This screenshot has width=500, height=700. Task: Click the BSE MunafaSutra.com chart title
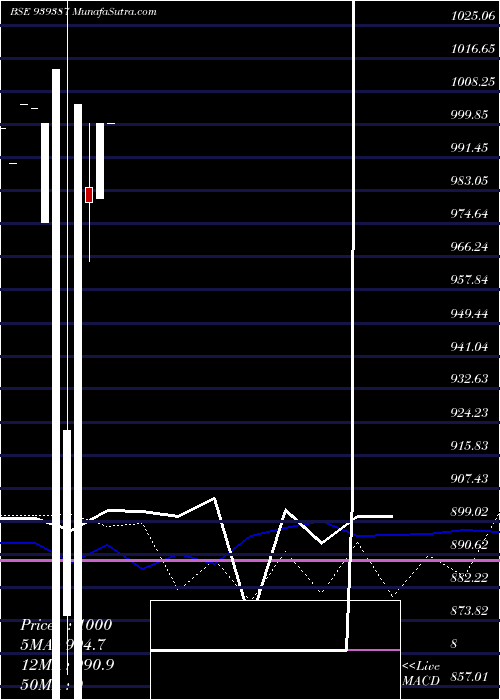[83, 12]
